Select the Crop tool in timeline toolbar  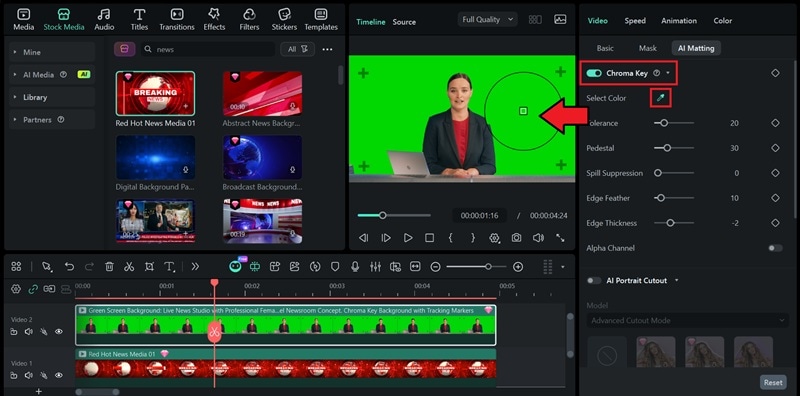tap(149, 266)
